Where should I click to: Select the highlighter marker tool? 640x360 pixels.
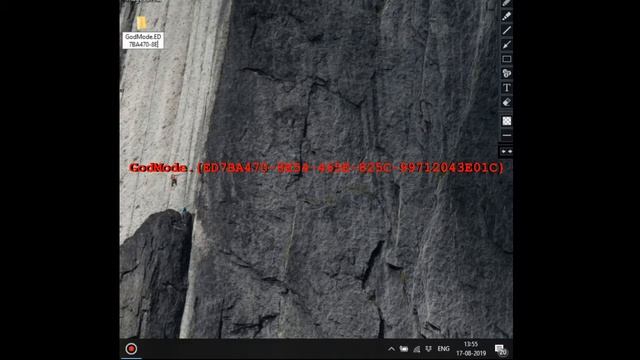[x=507, y=16]
